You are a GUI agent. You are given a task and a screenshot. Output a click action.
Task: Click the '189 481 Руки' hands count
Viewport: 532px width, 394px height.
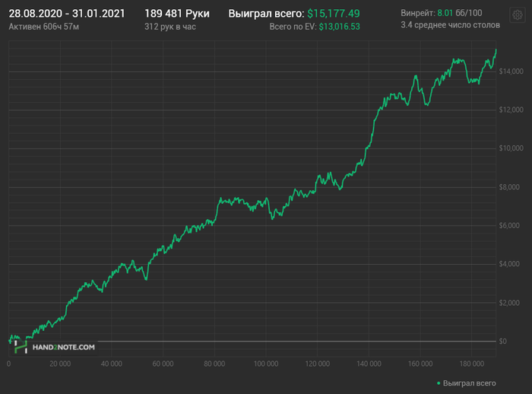177,14
